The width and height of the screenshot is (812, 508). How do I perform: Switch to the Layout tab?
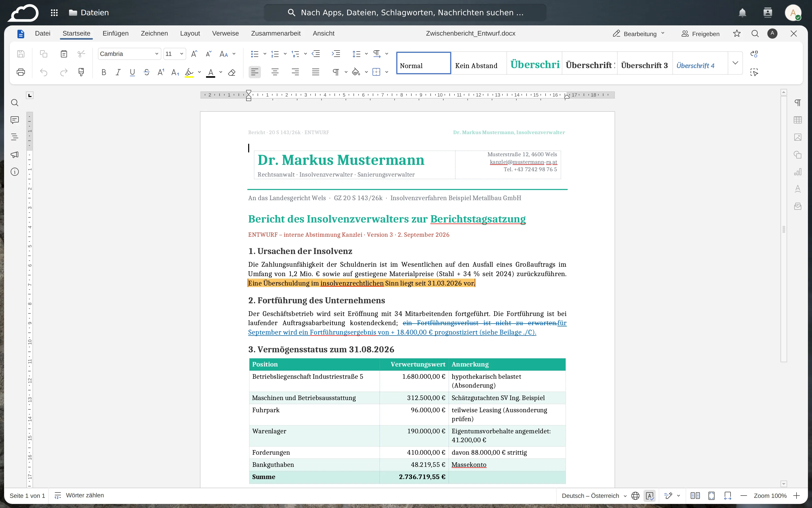tap(190, 34)
